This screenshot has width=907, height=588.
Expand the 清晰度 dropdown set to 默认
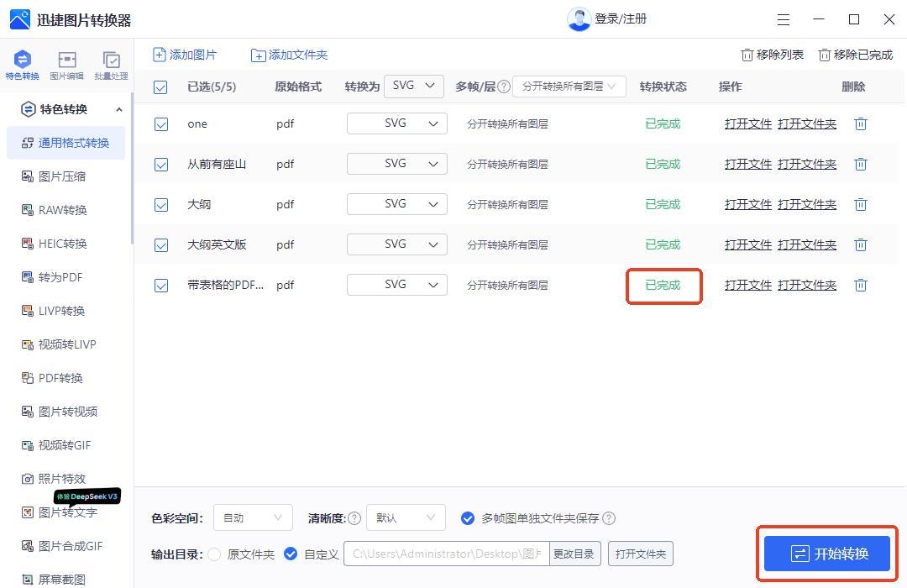click(406, 518)
